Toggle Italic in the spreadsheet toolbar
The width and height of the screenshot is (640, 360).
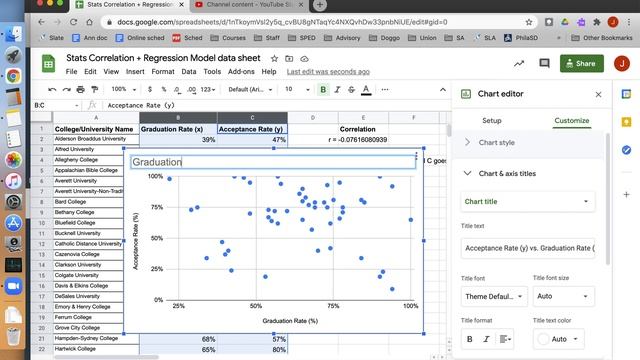(x=337, y=89)
